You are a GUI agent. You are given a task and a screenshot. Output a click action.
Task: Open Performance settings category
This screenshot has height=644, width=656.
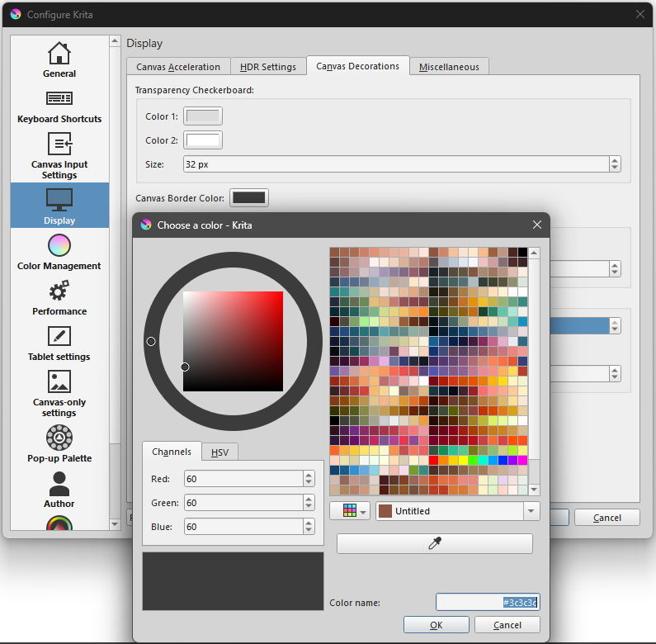[x=59, y=298]
